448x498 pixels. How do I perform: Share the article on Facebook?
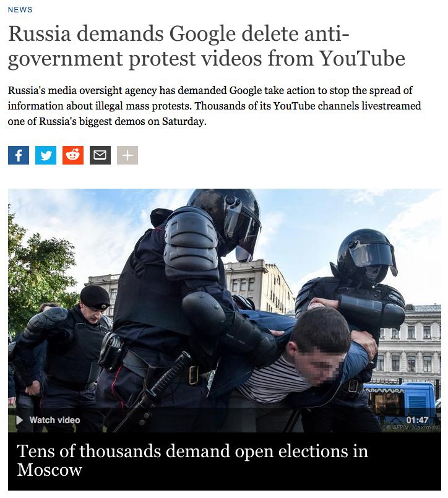(19, 155)
